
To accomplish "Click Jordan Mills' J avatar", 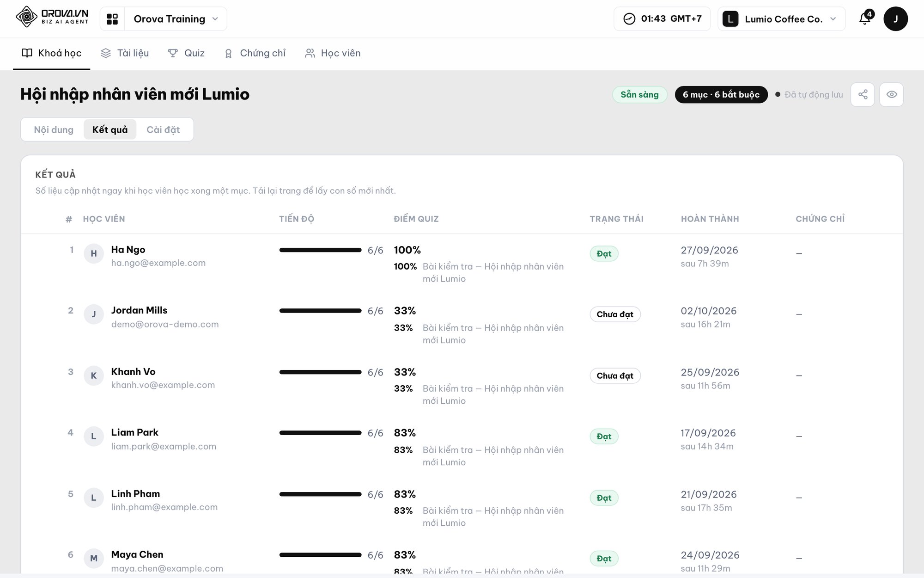I will click(94, 314).
